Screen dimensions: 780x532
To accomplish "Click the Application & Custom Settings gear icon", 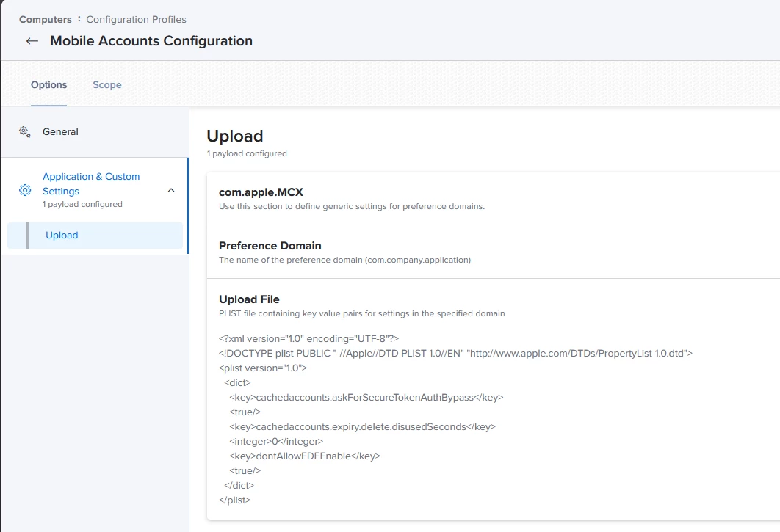I will pyautogui.click(x=25, y=190).
